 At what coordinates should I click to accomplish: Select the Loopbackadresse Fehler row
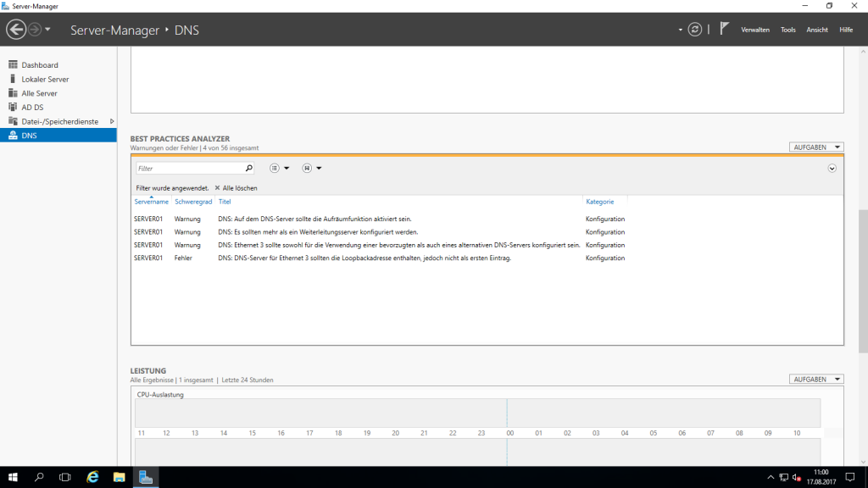click(x=487, y=258)
